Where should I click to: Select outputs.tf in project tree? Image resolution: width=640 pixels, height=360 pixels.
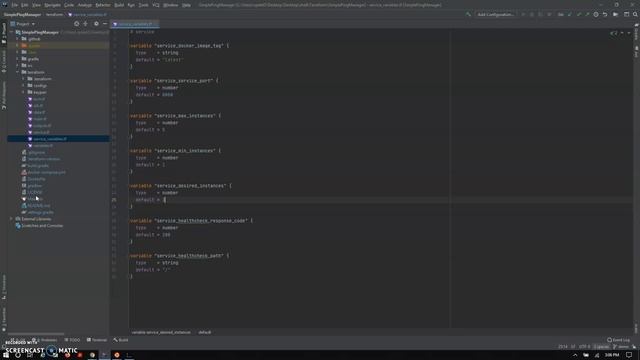click(42, 126)
